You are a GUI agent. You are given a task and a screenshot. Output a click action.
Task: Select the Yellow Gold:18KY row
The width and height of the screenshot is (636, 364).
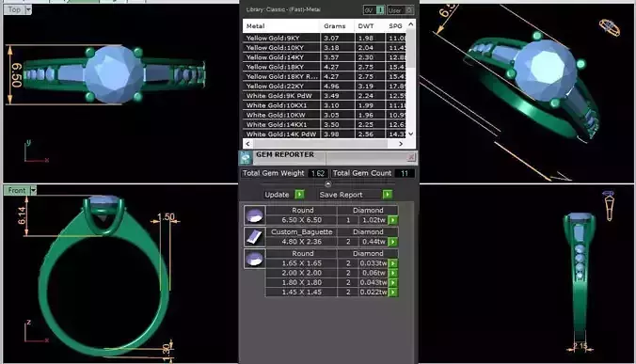click(325, 67)
